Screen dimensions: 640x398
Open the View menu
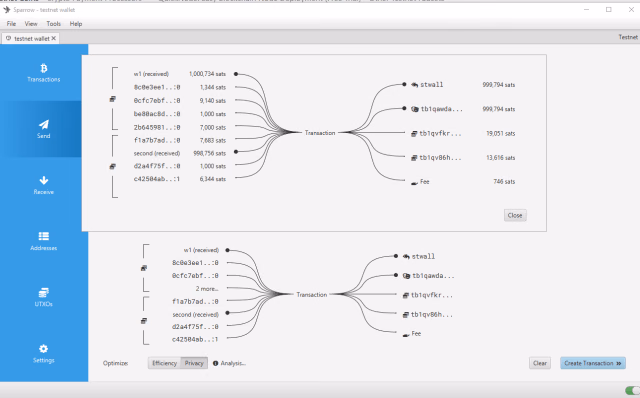[31, 24]
